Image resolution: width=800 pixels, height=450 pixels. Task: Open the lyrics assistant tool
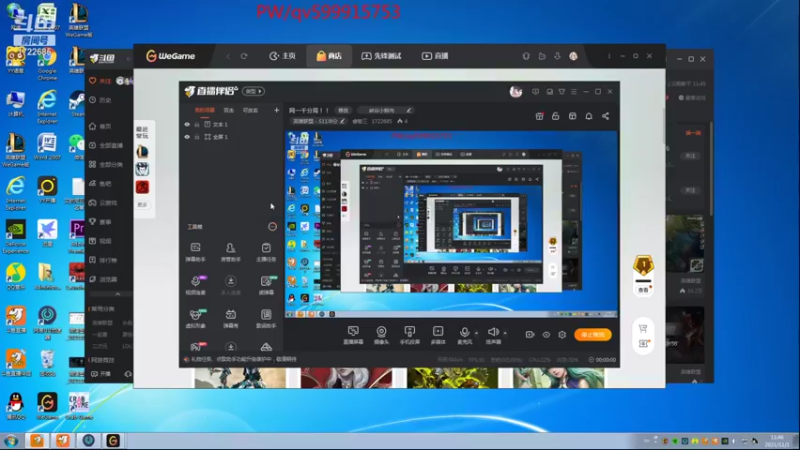266,318
